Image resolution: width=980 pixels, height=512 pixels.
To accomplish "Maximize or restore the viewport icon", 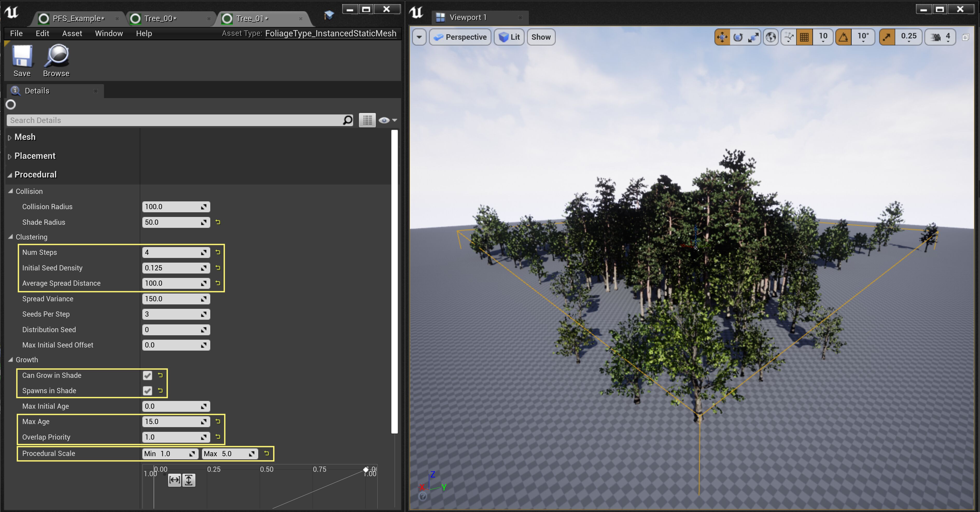I will [965, 37].
